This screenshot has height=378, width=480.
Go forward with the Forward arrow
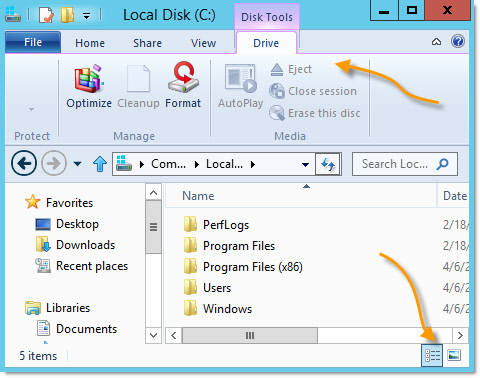pos(54,163)
